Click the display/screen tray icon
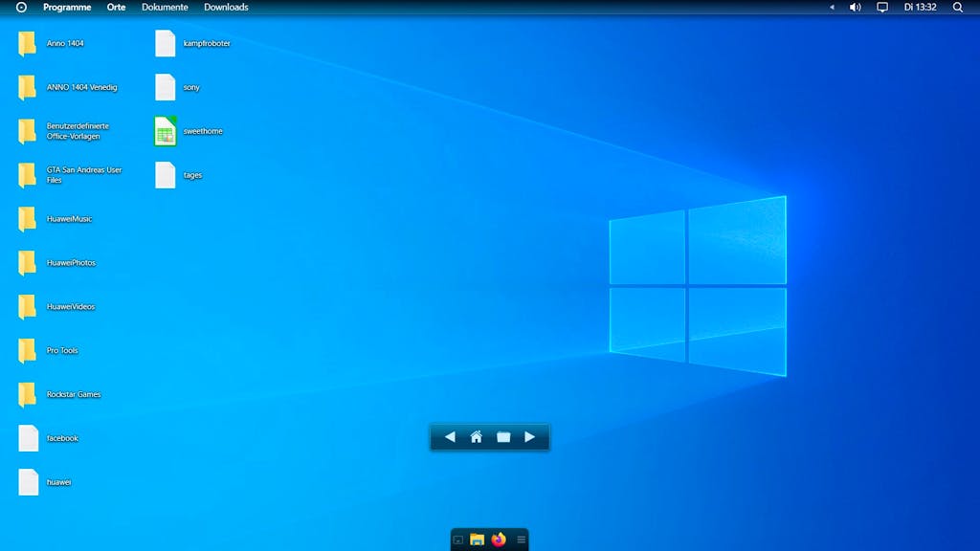Image resolution: width=980 pixels, height=551 pixels. point(881,8)
